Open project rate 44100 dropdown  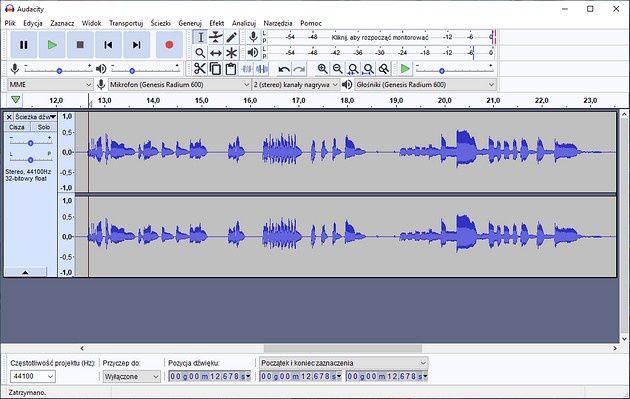(33, 376)
